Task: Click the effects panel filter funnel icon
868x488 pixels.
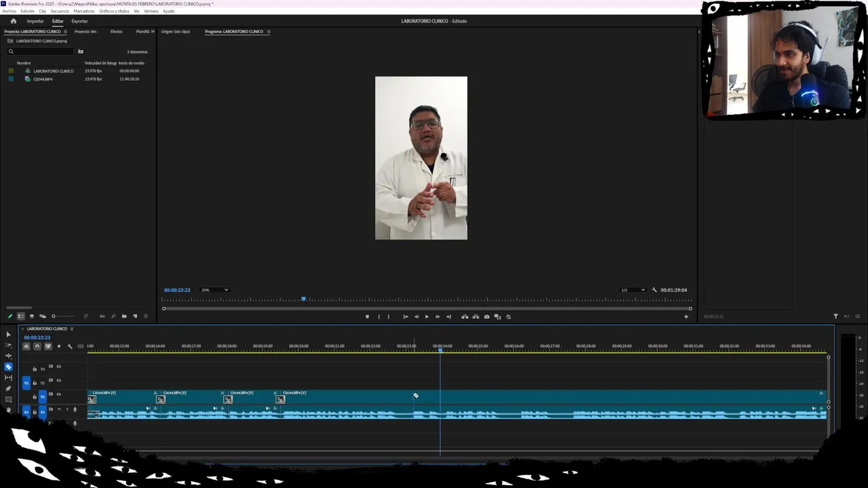Action: [835, 317]
